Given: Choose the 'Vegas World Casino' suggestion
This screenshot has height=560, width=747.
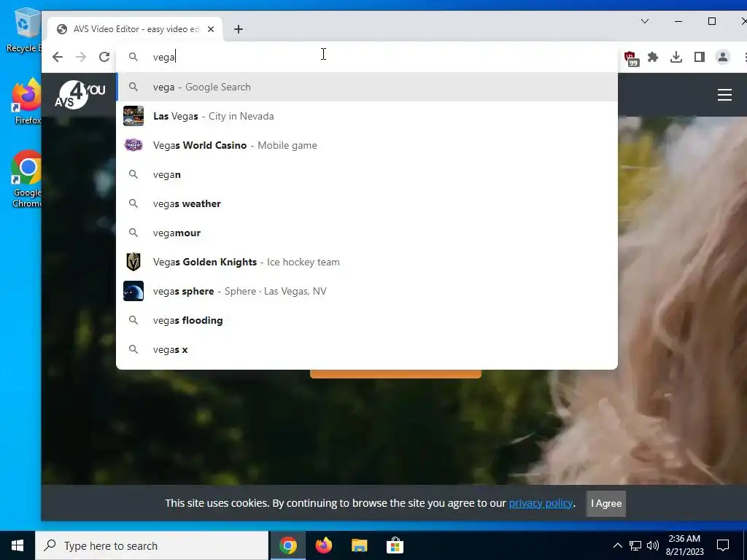Looking at the screenshot, I should pos(367,145).
